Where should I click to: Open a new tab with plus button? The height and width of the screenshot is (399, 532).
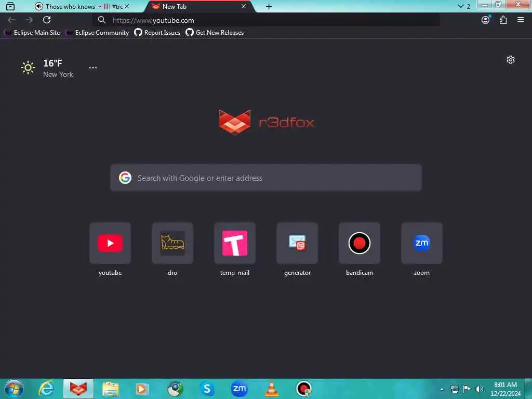(x=269, y=7)
